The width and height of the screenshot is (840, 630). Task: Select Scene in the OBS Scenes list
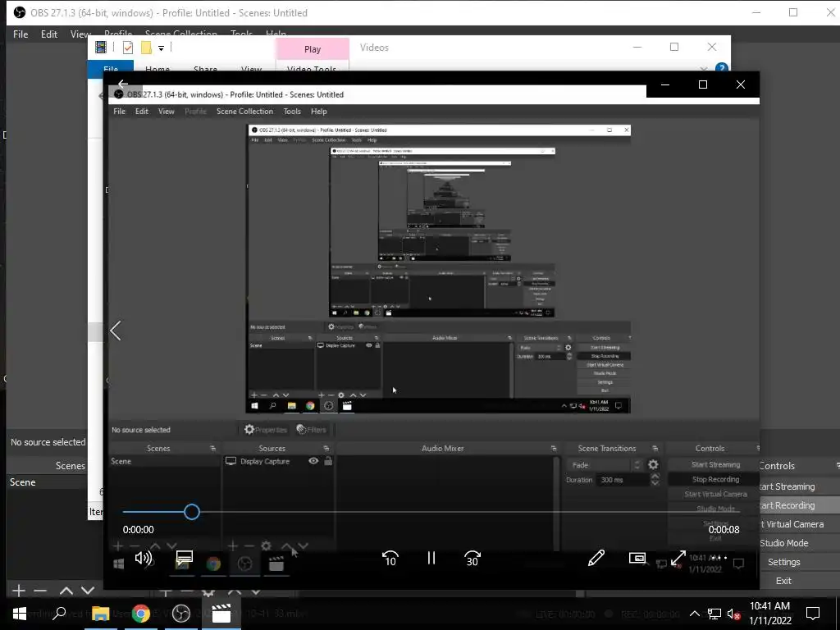point(47,482)
